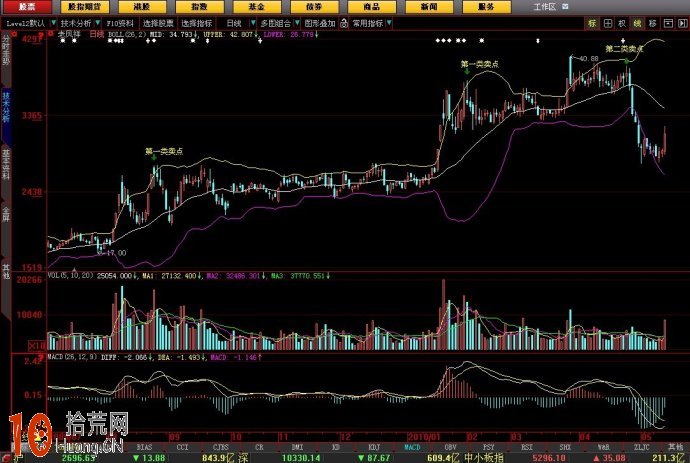Viewport: 690px width, 463px height.
Task: Open F10资料 company information
Action: point(120,23)
